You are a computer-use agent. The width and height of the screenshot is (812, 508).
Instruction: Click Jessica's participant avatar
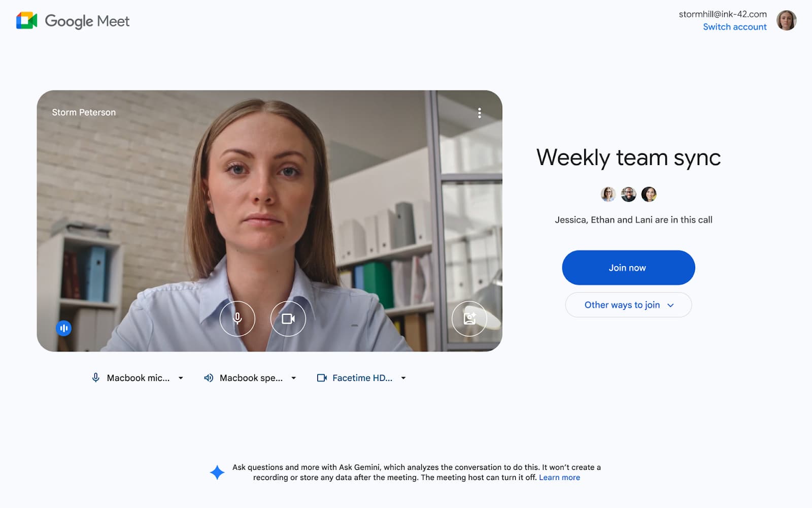(x=608, y=194)
